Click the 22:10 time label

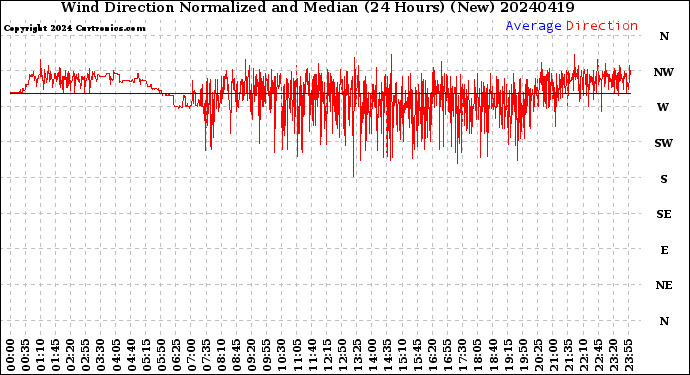pyautogui.click(x=584, y=355)
